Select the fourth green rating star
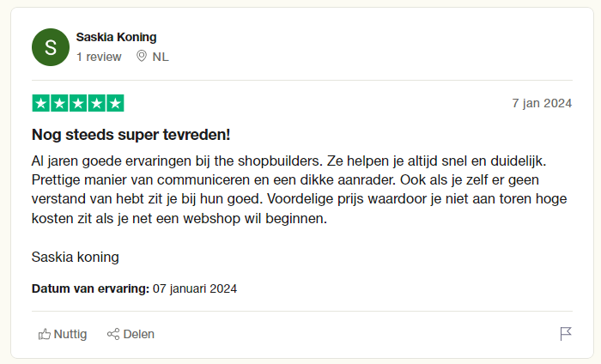The height and width of the screenshot is (364, 601). (x=97, y=103)
